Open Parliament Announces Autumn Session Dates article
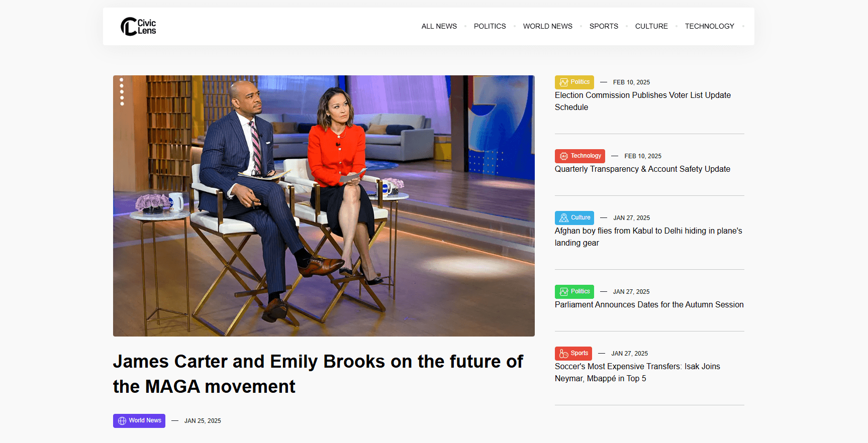This screenshot has width=868, height=443. coord(649,305)
